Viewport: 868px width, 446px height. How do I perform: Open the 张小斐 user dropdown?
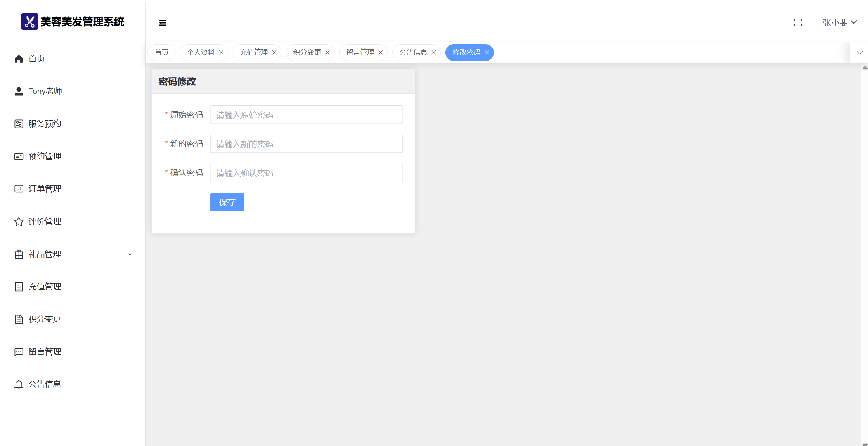click(839, 22)
